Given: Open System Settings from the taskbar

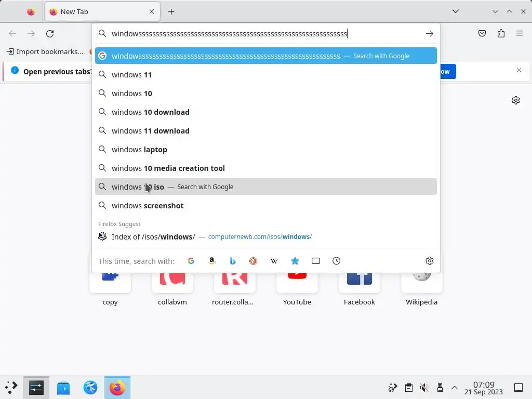Looking at the screenshot, I should (36, 388).
